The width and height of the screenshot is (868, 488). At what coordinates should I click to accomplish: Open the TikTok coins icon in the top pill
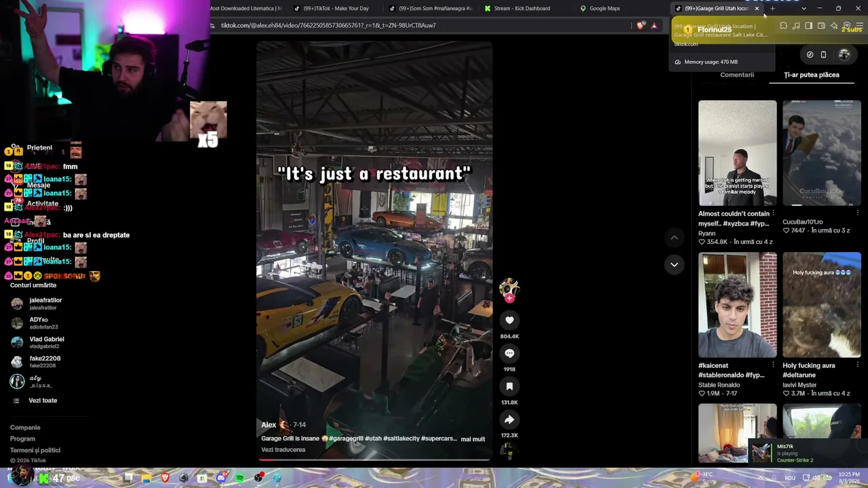click(x=810, y=55)
